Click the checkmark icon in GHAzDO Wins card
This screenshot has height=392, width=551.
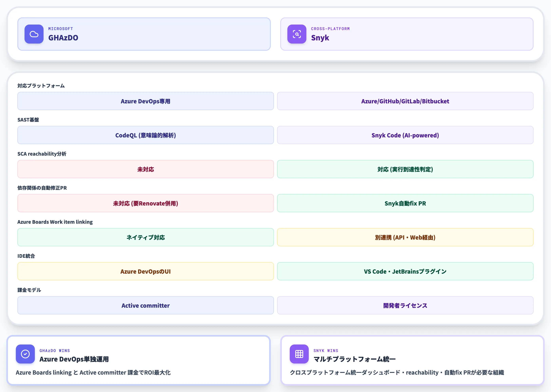tap(25, 354)
